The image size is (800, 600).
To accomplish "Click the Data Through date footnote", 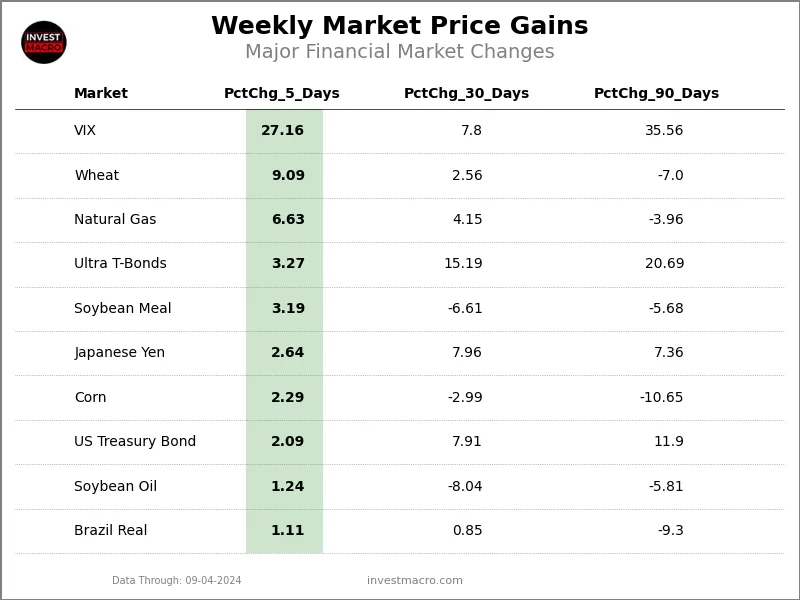I will (x=177, y=581).
